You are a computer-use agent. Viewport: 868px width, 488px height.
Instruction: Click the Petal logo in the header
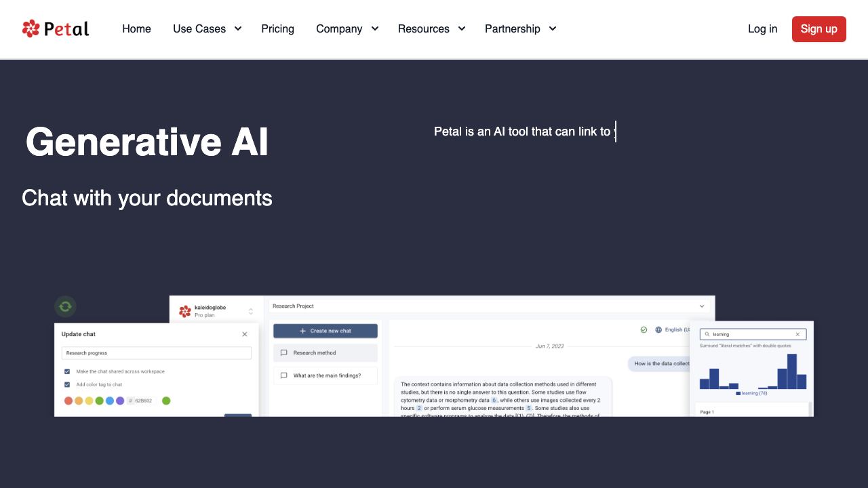(x=56, y=28)
